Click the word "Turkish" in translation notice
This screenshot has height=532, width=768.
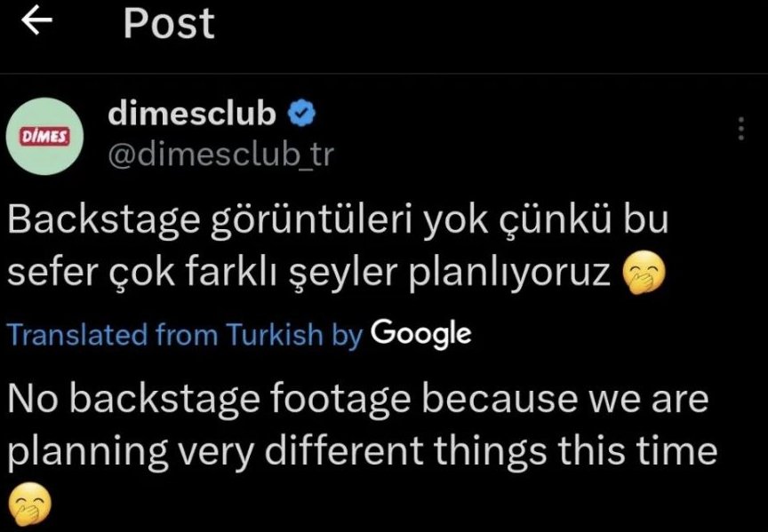point(275,334)
